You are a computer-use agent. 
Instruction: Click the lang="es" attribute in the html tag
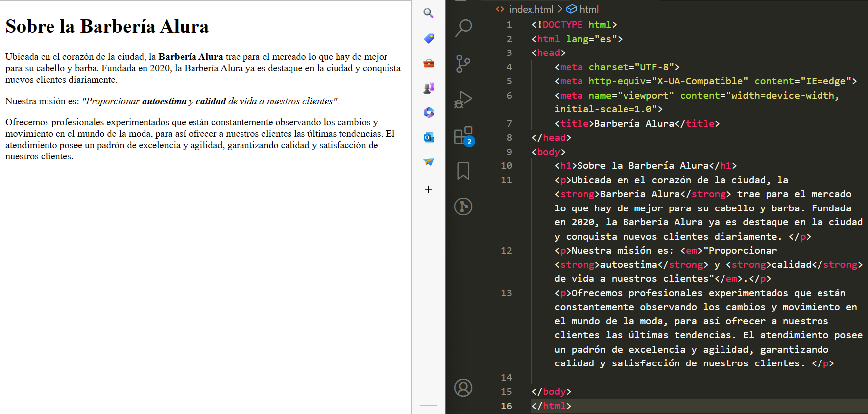[591, 39]
